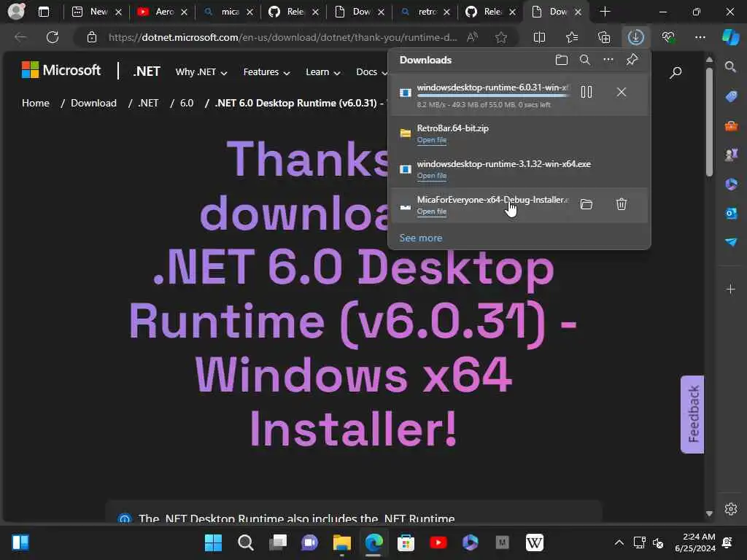
Task: Add a sidebar app with plus icon
Action: (731, 289)
